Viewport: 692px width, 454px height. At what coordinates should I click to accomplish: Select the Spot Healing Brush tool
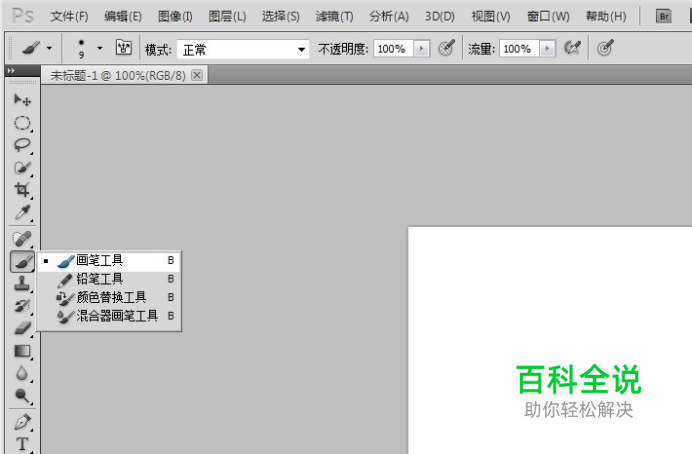click(x=22, y=239)
